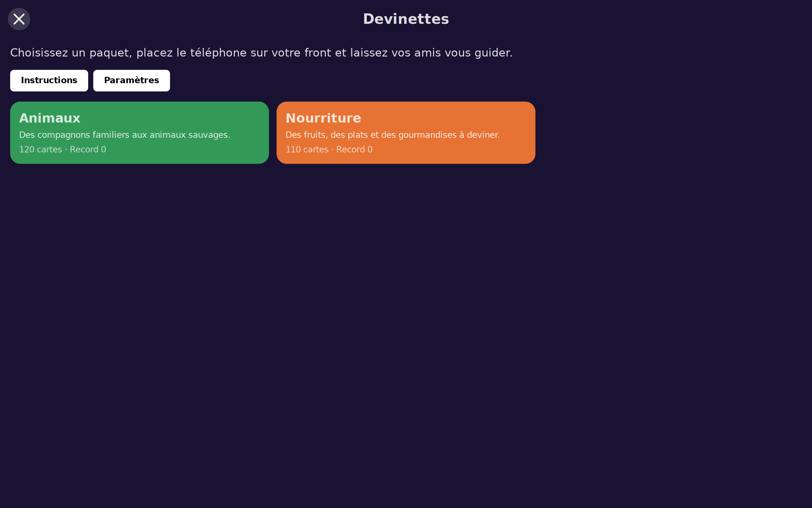Click "Des fruits, des plats et des gourmandises à deviner."
Image resolution: width=812 pixels, height=508 pixels.
(393, 135)
